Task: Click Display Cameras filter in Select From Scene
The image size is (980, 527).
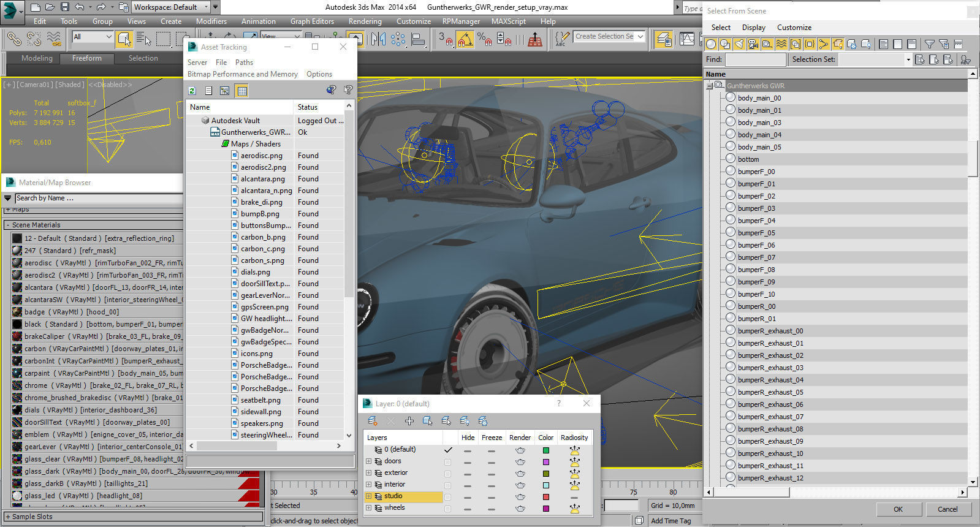Action: (x=753, y=44)
